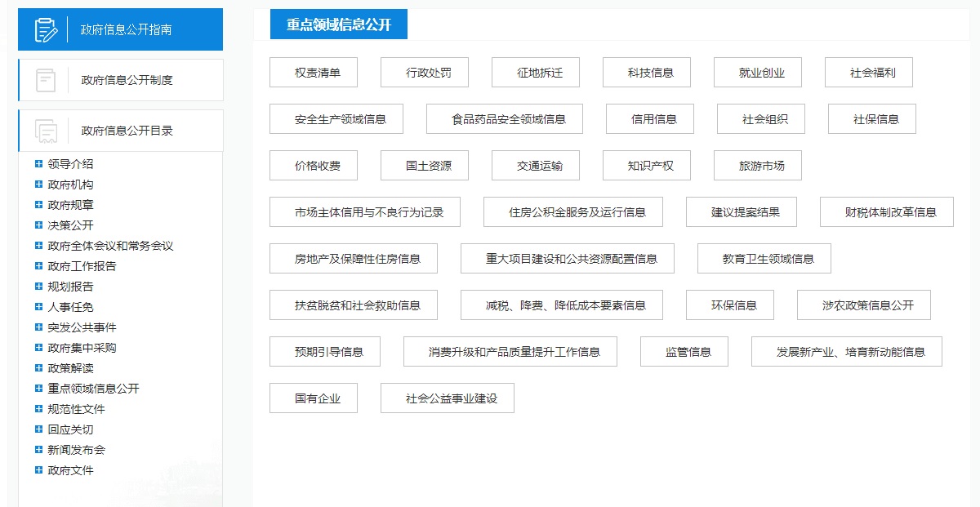Expand the 政府机构 plus icon
980x507 pixels.
pyautogui.click(x=38, y=185)
